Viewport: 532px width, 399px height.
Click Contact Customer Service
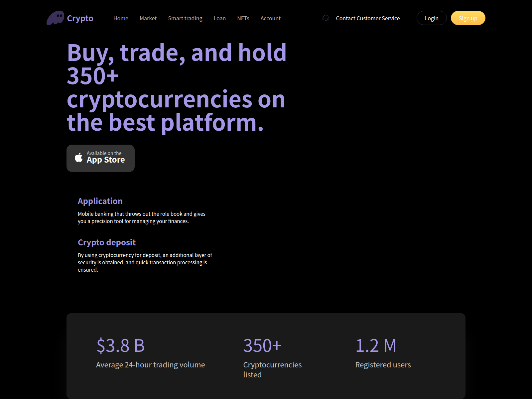[368, 18]
